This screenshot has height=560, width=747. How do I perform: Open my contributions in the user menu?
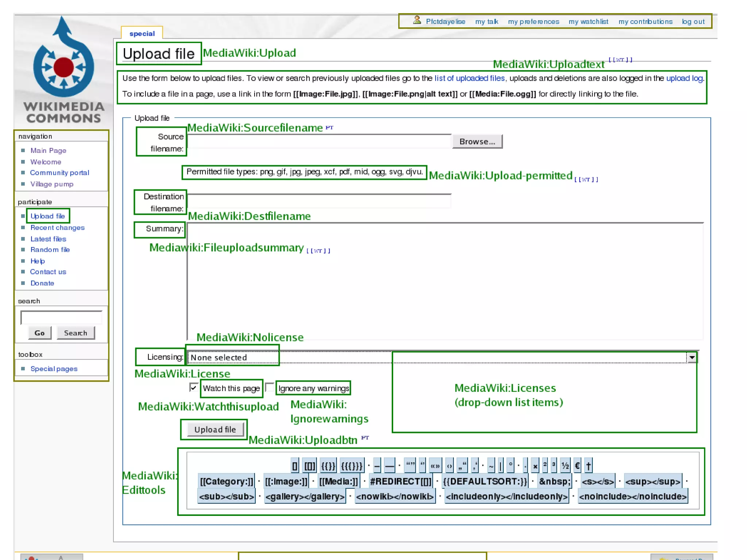(x=645, y=22)
